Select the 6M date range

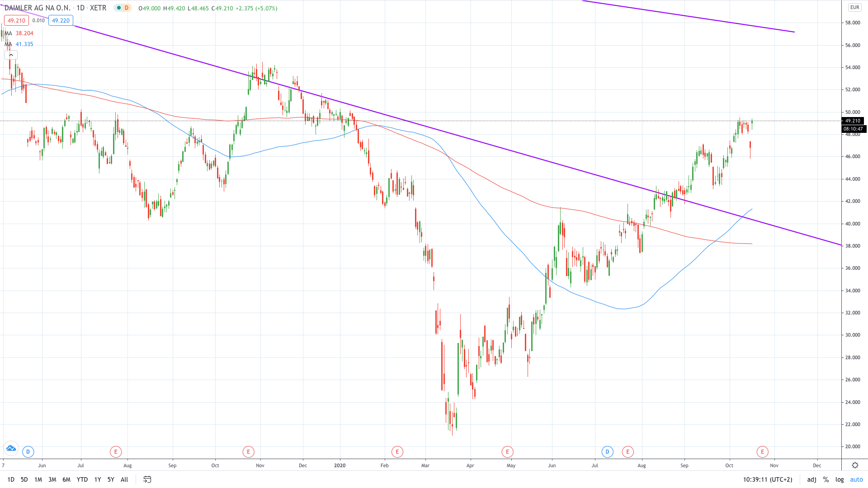(x=66, y=479)
